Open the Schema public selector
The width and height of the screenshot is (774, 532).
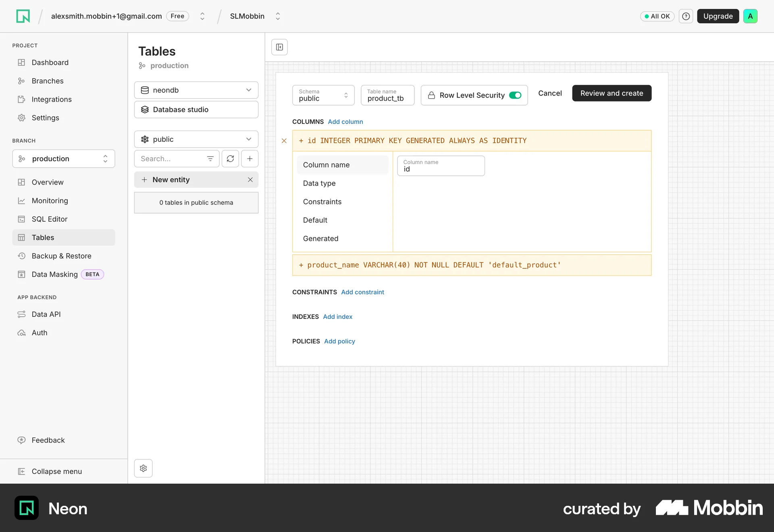pyautogui.click(x=323, y=95)
